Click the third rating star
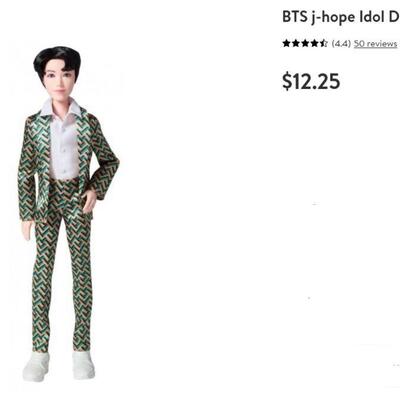 click(x=305, y=43)
